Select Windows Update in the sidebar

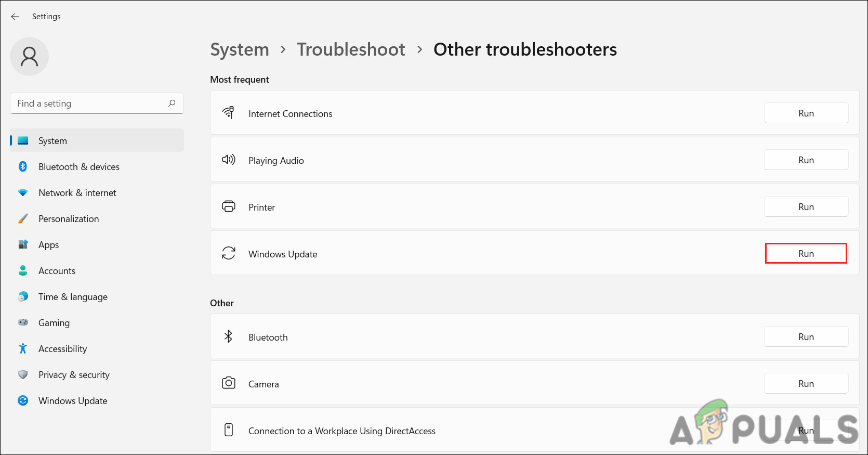tap(73, 401)
